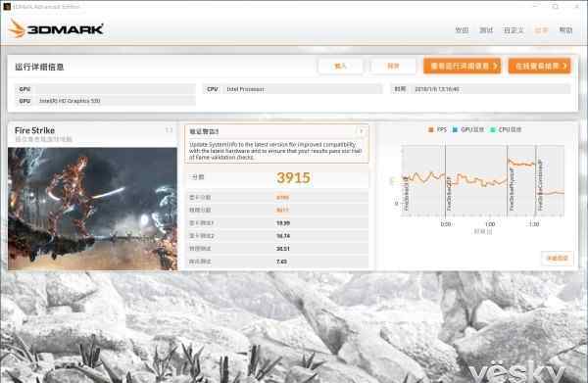Open the Help tab at far right
Viewport: 588px width, 383px height.
[565, 30]
